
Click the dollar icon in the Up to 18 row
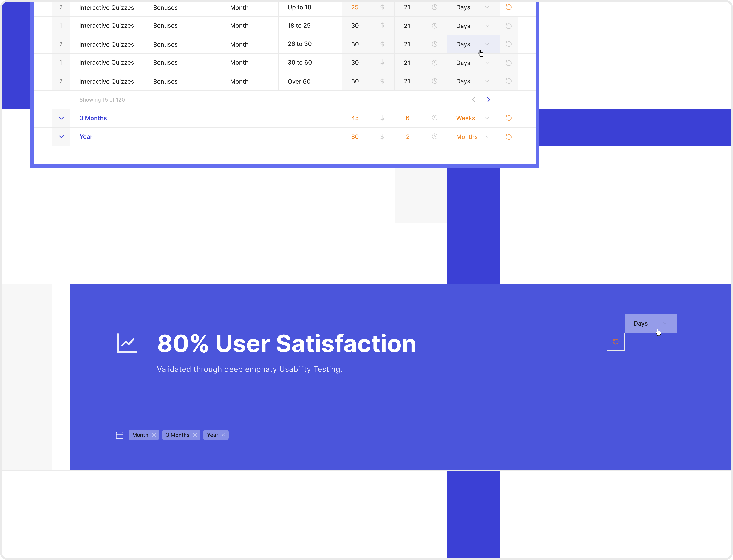point(382,7)
